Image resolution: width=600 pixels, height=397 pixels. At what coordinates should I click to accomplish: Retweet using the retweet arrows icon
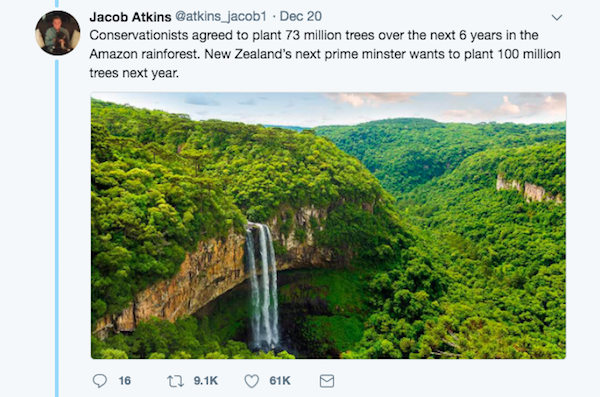click(x=175, y=381)
